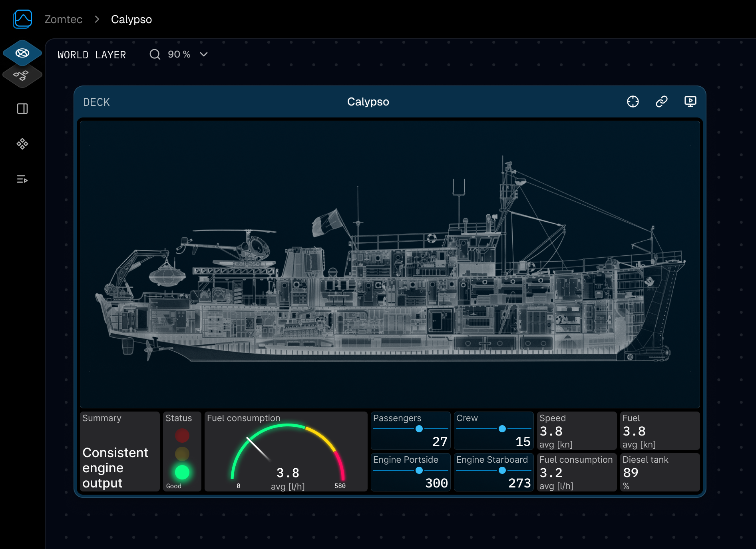Image resolution: width=756 pixels, height=549 pixels.
Task: Copy link with the chain icon
Action: (661, 102)
